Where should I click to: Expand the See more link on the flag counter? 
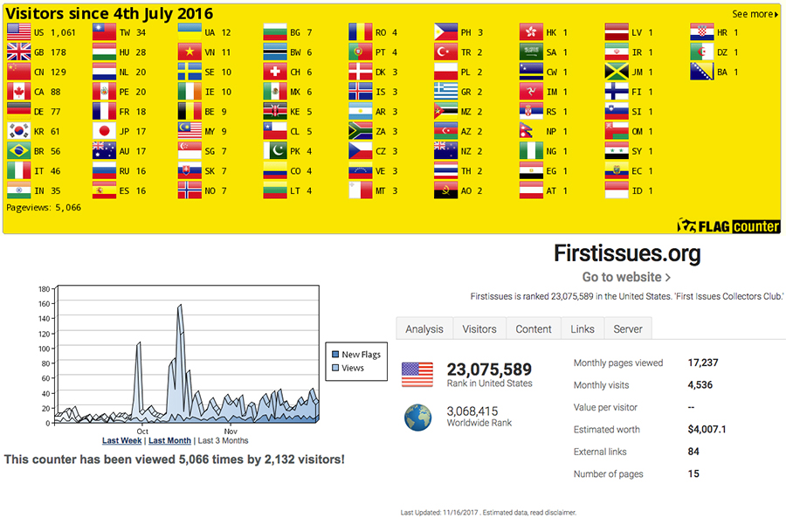(x=755, y=14)
